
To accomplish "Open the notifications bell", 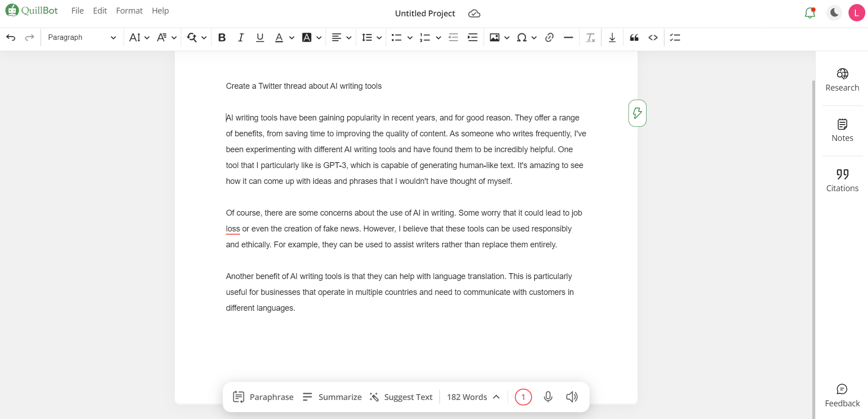I will tap(810, 13).
